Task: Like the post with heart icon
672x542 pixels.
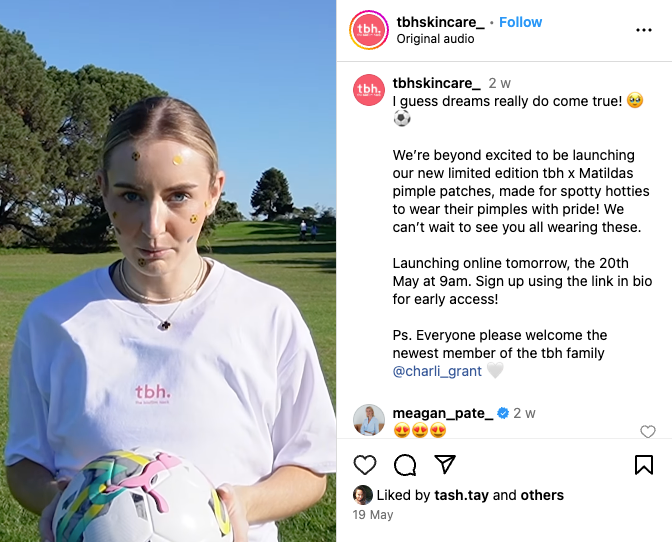Action: click(365, 464)
